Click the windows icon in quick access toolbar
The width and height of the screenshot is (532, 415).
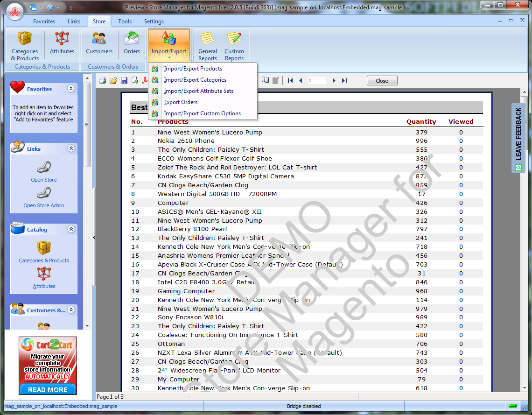tap(33, 7)
